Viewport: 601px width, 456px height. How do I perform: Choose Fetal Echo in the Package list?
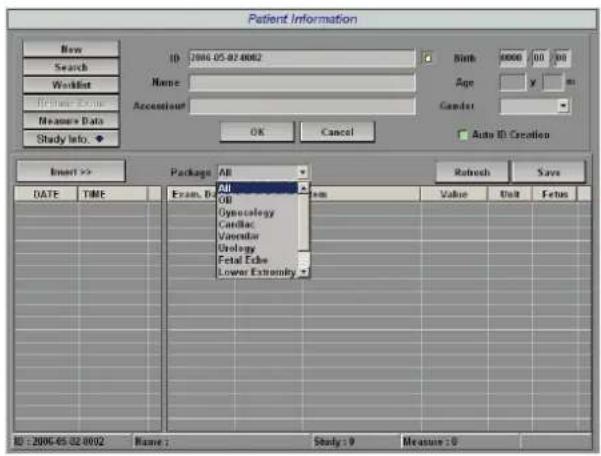(257, 260)
